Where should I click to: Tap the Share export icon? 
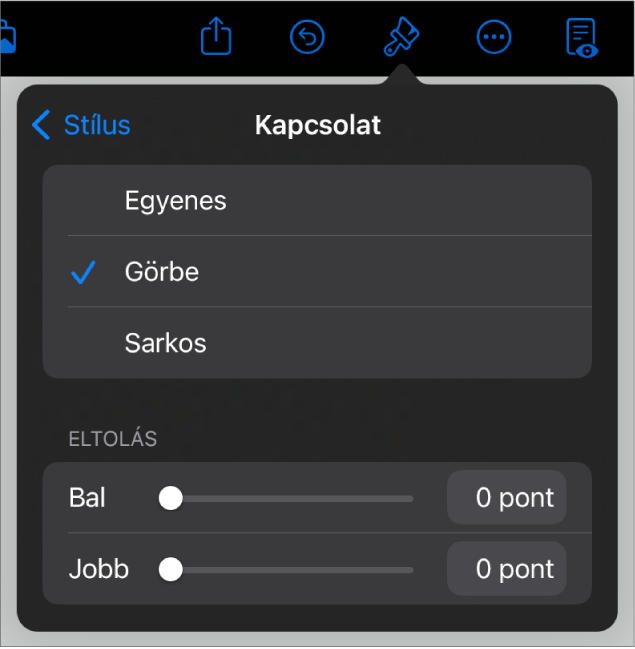[x=216, y=38]
